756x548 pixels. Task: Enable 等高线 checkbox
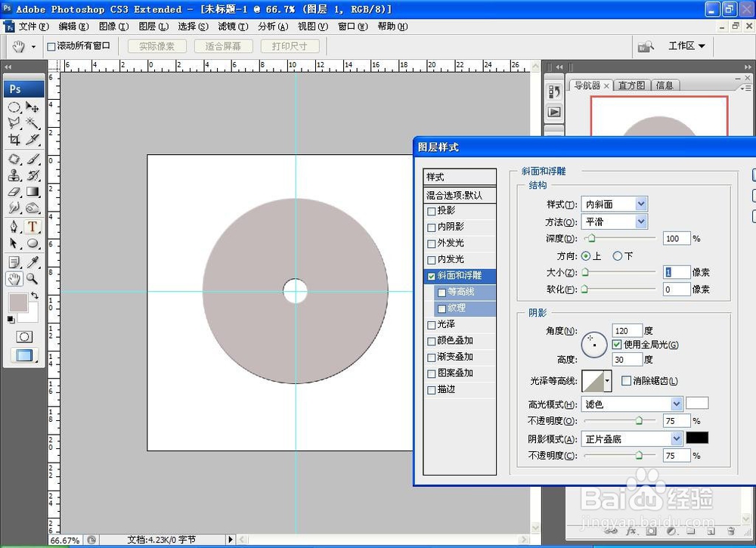[x=442, y=293]
